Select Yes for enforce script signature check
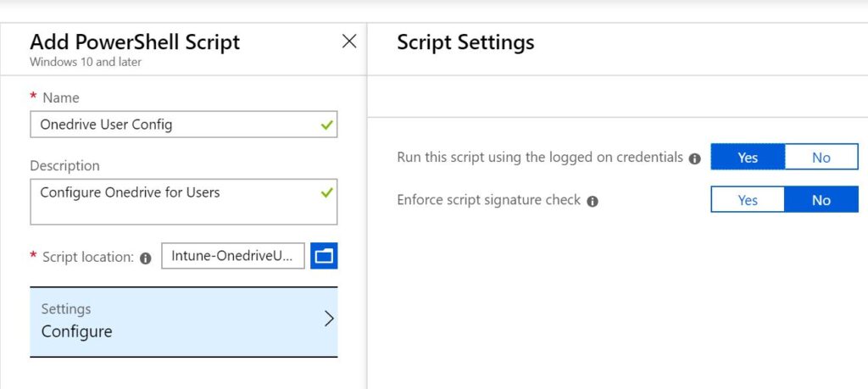 [x=748, y=199]
